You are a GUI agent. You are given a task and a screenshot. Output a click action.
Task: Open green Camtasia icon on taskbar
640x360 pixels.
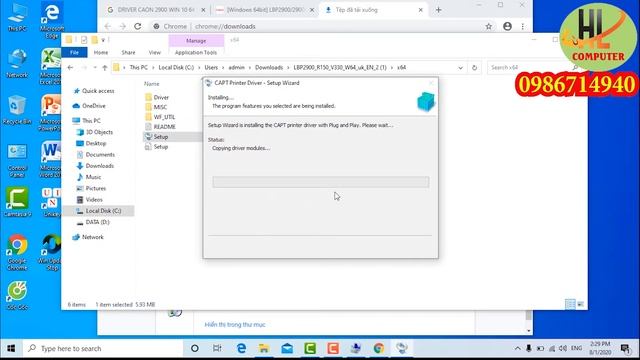310,349
